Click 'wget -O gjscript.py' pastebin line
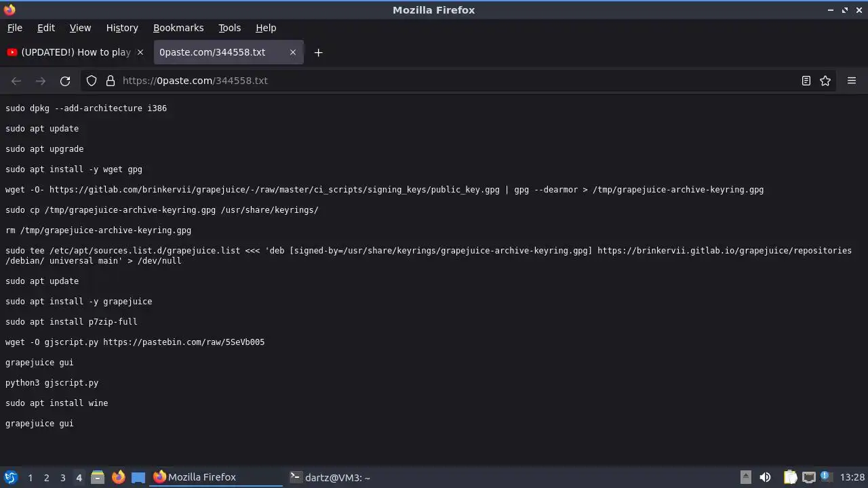Screen dimensions: 868x488 click(x=135, y=342)
